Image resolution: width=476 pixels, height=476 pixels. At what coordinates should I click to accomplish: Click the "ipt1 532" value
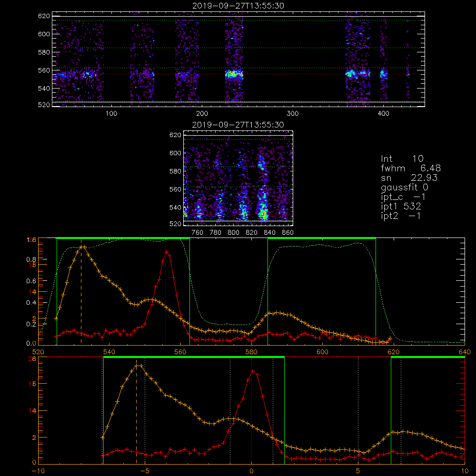click(401, 207)
